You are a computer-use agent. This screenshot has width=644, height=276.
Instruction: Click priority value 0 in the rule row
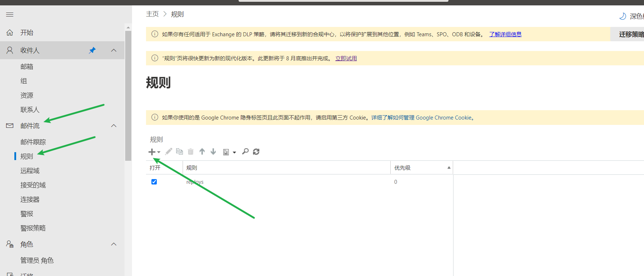396,182
